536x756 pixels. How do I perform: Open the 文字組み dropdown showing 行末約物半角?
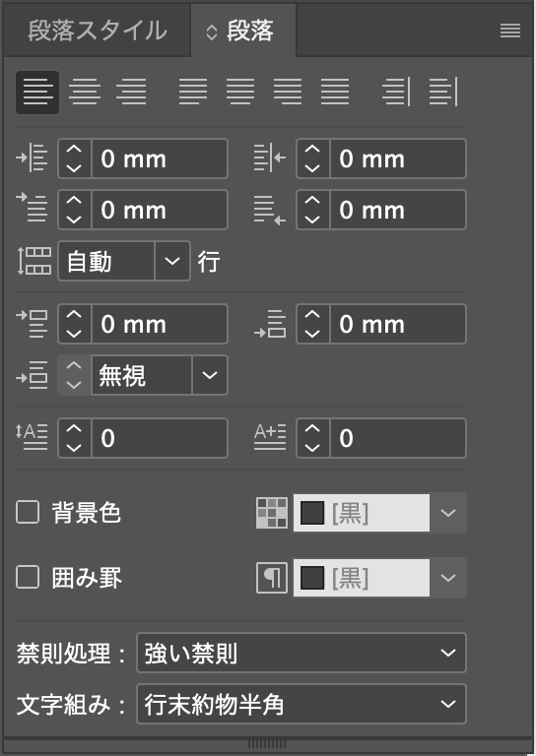pos(301,704)
